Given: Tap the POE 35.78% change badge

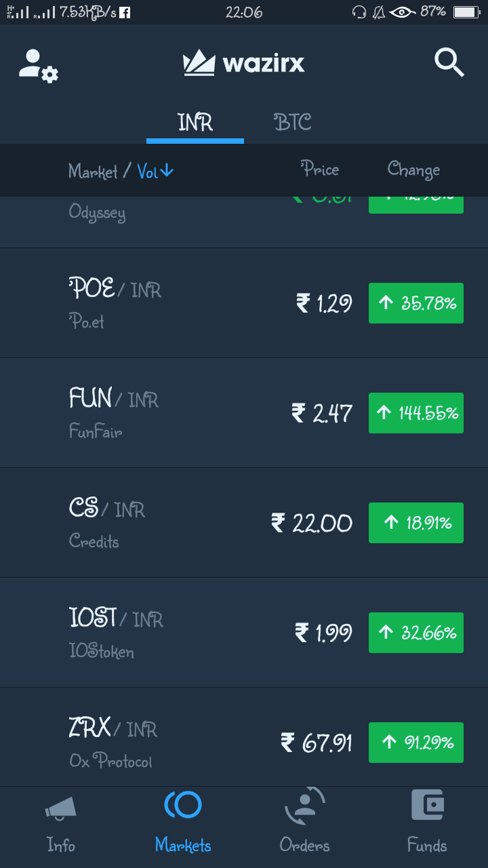Looking at the screenshot, I should coord(416,303).
